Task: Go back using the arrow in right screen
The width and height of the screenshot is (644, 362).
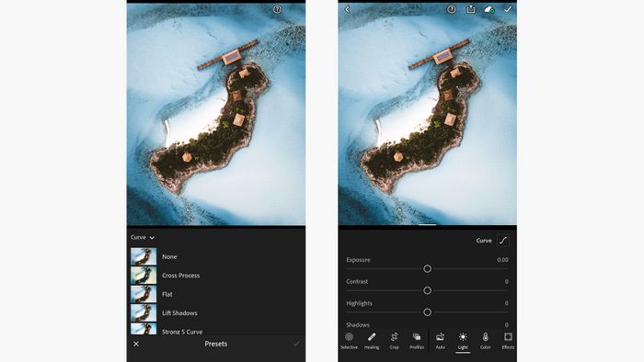Action: coord(348,9)
